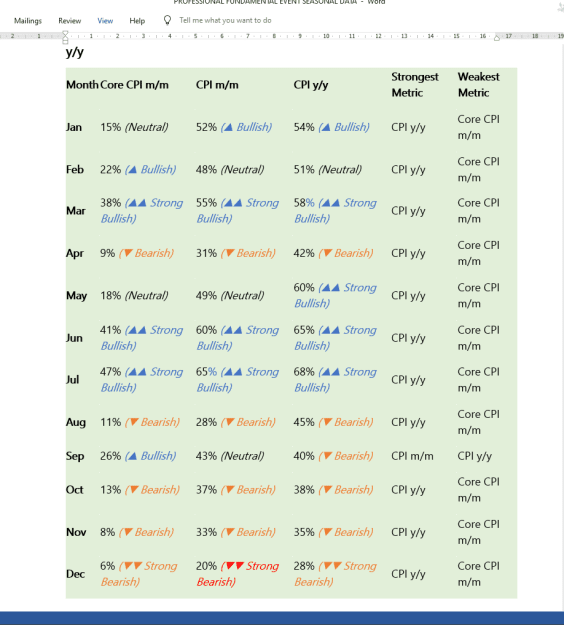Click the '41% Strong Bullish' cell in Jun row
Image resolution: width=564 pixels, height=625 pixels.
point(141,338)
